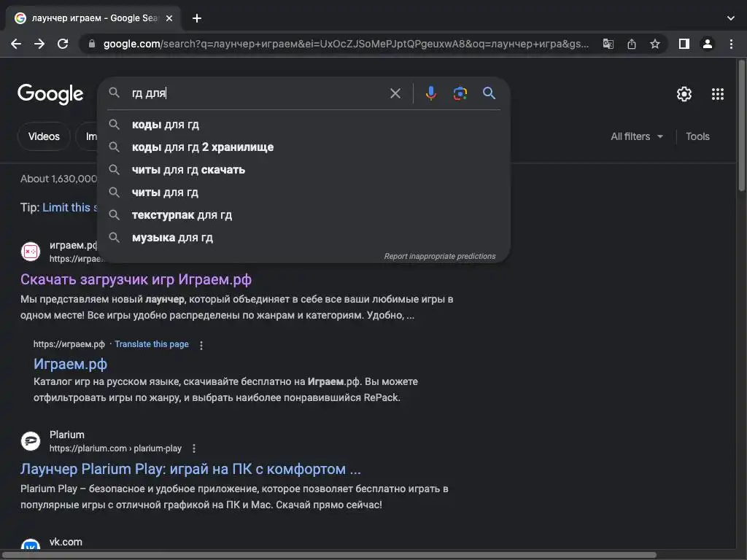The image size is (747, 560).
Task: Click the Google logo
Action: click(50, 94)
